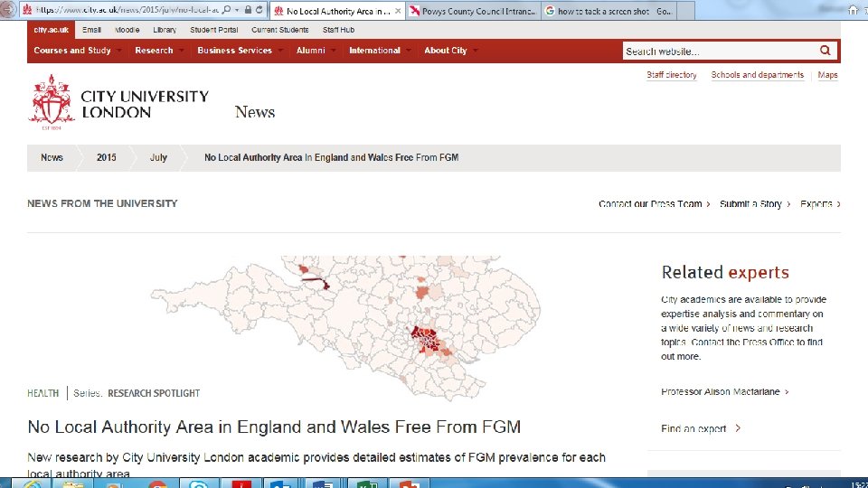Open the Email link in top bar
Screen dimensions: 868x488
pyautogui.click(x=91, y=30)
